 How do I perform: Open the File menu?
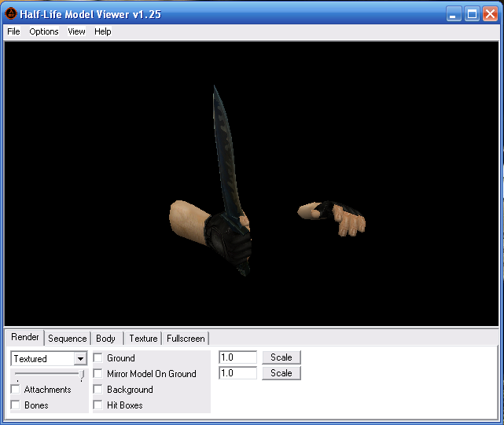(13, 31)
